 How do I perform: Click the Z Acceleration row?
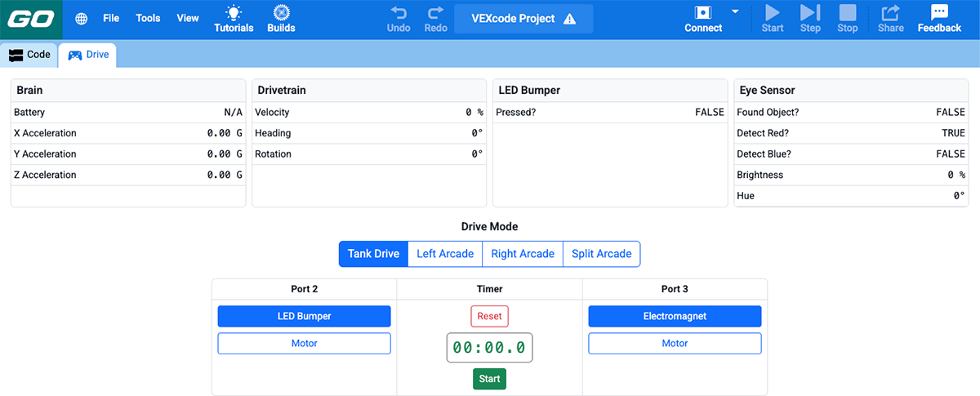[x=128, y=175]
